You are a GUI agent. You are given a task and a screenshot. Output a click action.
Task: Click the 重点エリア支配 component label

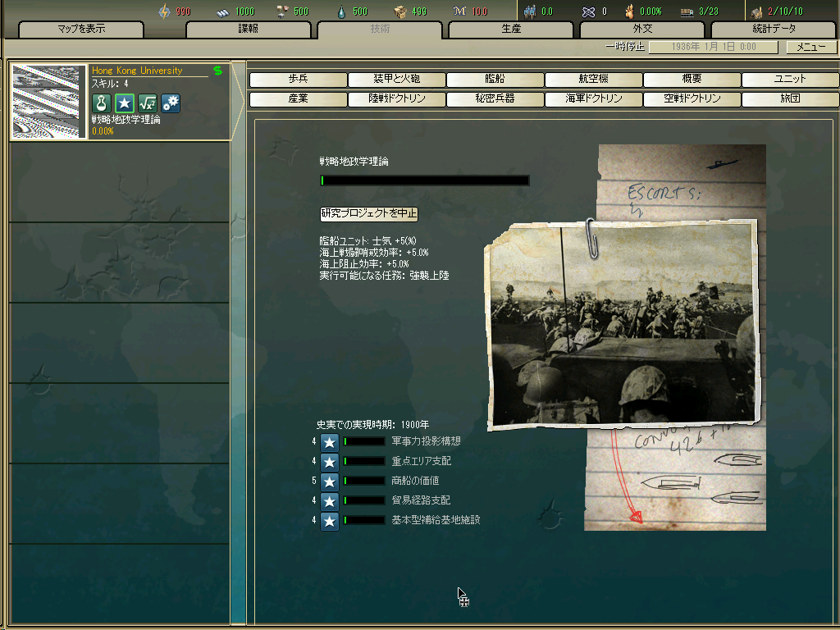tap(421, 461)
